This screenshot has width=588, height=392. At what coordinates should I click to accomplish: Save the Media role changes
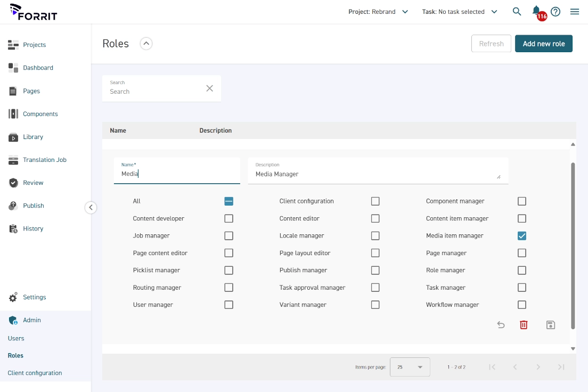[x=551, y=324]
